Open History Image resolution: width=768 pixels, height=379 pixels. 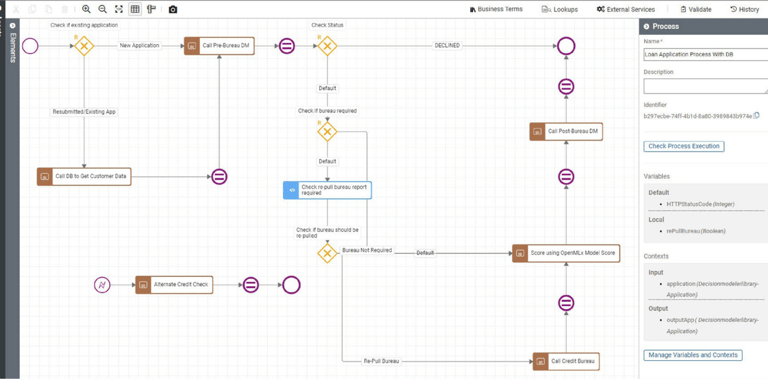tap(744, 9)
